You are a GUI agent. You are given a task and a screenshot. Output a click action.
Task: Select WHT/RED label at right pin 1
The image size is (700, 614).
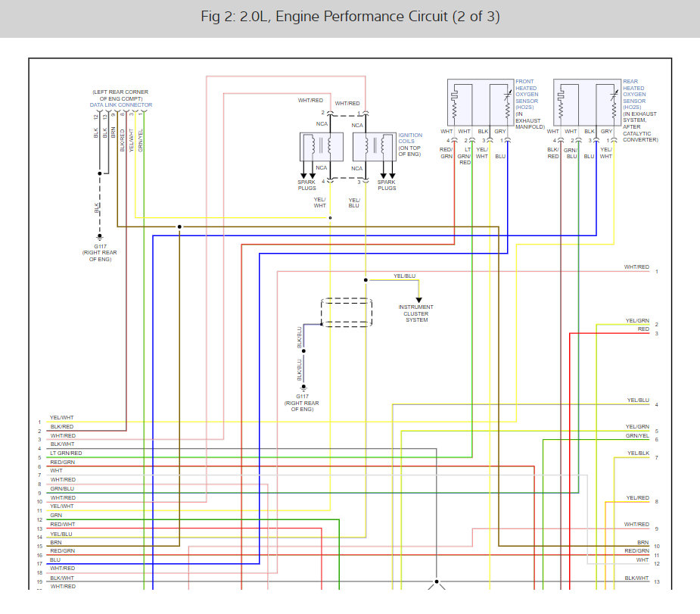[636, 267]
